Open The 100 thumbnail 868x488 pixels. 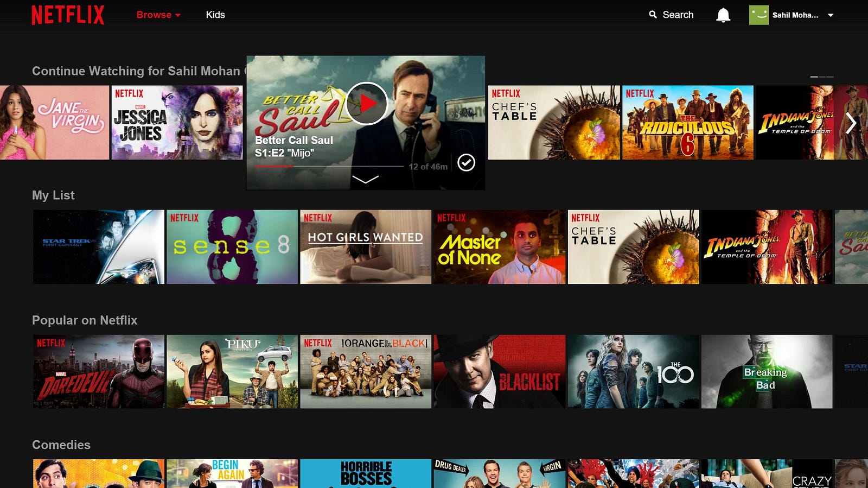pyautogui.click(x=633, y=372)
